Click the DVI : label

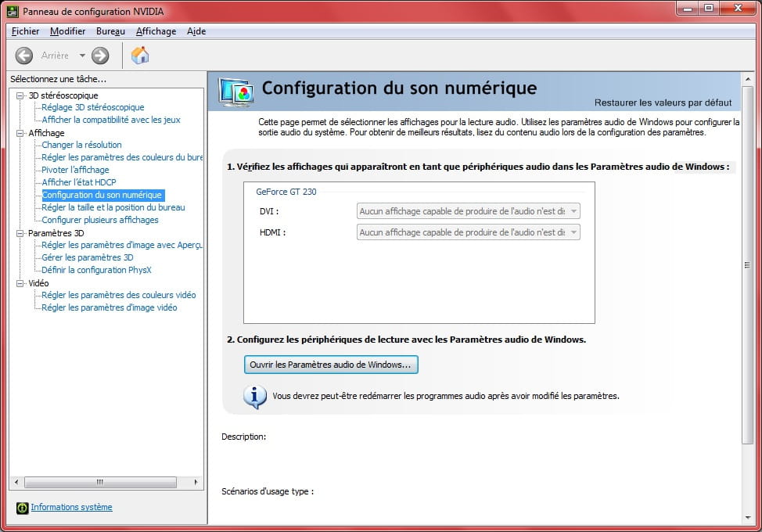pyautogui.click(x=269, y=211)
